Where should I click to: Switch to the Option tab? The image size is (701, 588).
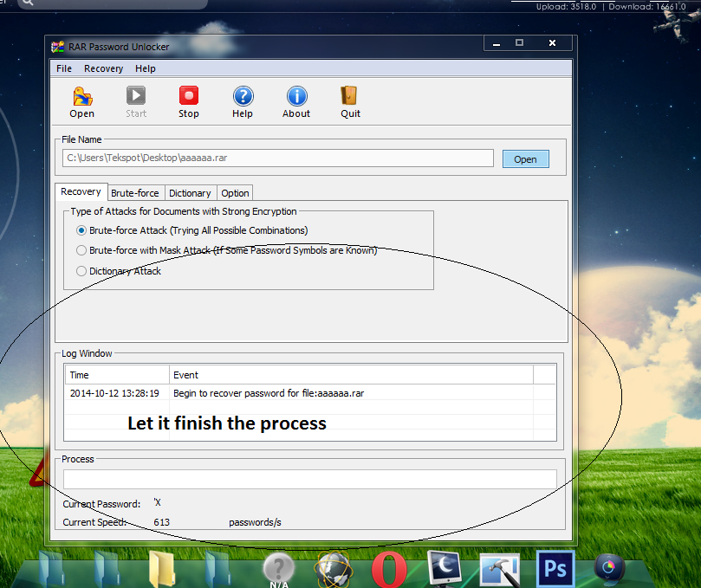click(x=235, y=193)
